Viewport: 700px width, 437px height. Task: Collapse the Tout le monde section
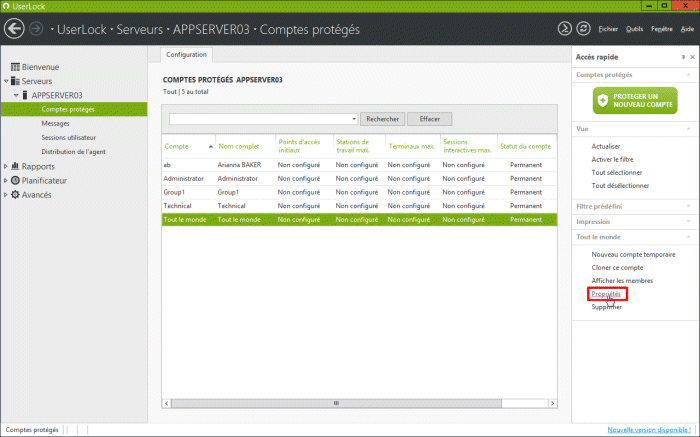click(x=689, y=237)
